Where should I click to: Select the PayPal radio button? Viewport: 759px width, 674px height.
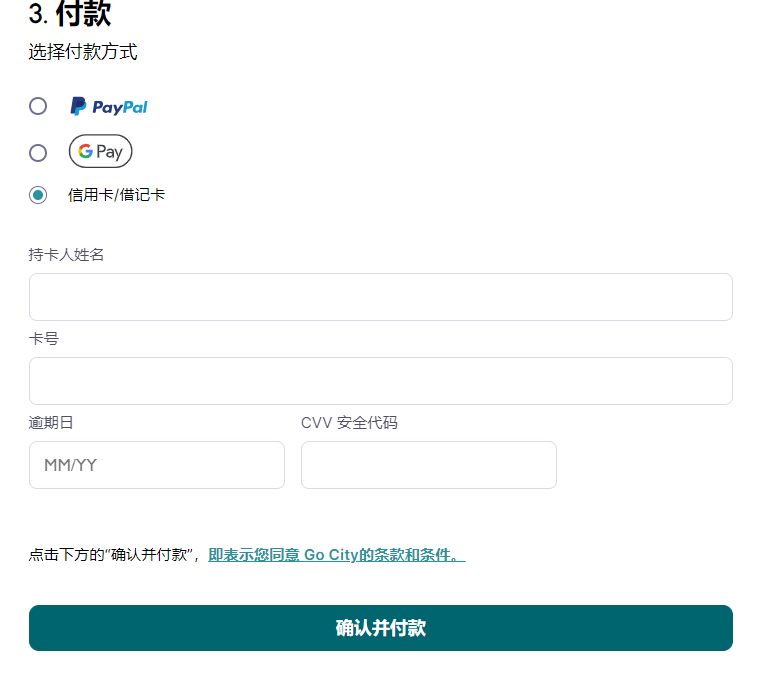click(x=38, y=106)
